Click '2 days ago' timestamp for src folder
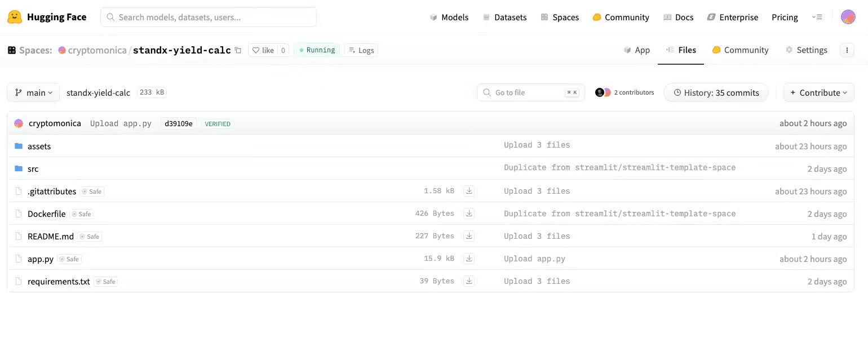This screenshot has width=868, height=338. (x=827, y=168)
